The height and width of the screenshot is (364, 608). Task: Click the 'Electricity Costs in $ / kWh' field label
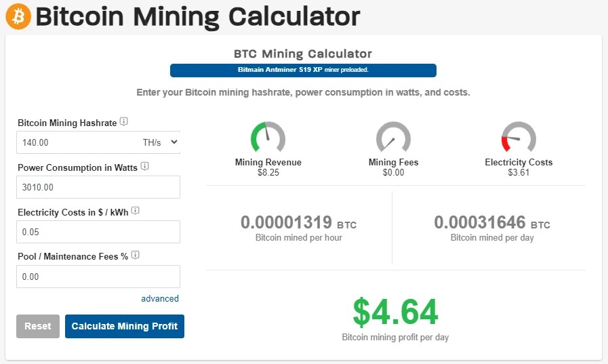pyautogui.click(x=73, y=212)
